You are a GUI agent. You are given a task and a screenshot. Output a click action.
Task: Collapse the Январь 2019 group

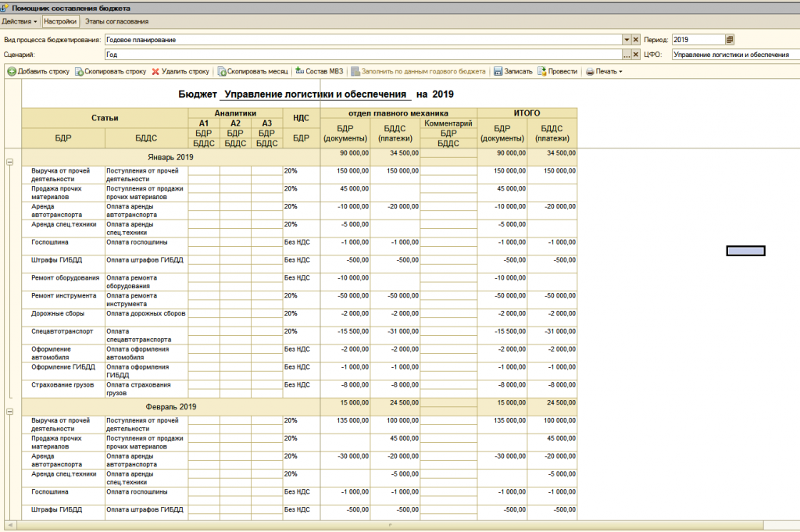(9, 162)
